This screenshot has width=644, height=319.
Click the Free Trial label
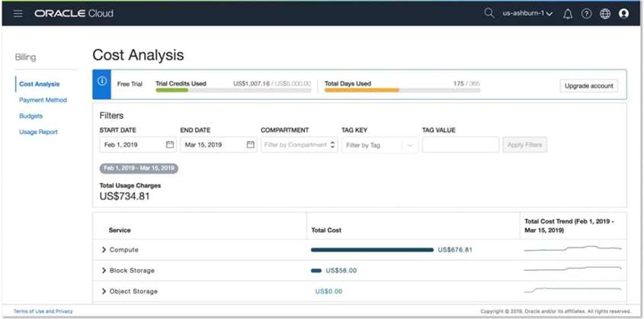130,84
